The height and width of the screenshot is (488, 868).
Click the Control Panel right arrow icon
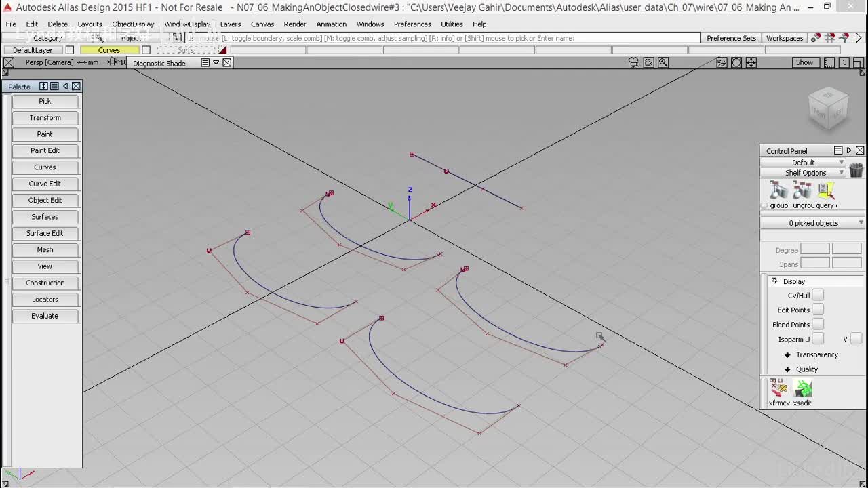(849, 150)
